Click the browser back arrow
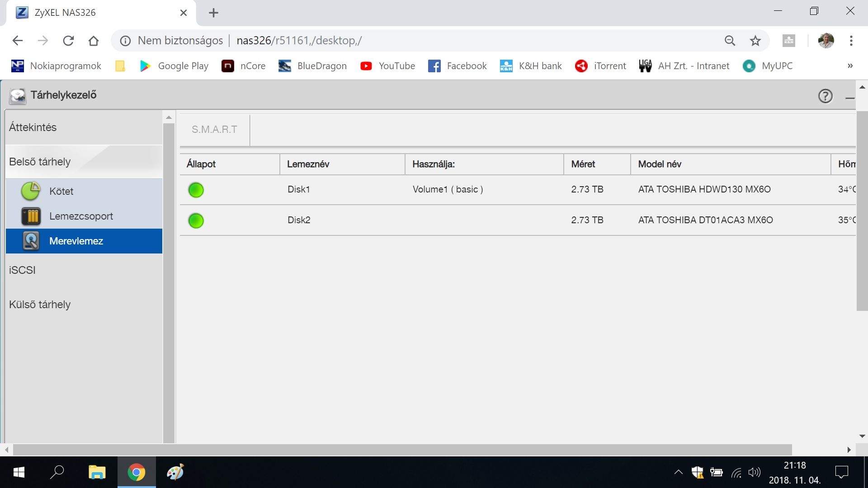This screenshot has height=488, width=868. coord(18,41)
